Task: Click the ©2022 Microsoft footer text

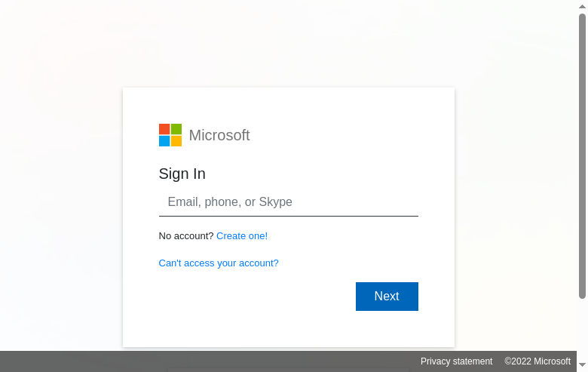Action: point(537,361)
